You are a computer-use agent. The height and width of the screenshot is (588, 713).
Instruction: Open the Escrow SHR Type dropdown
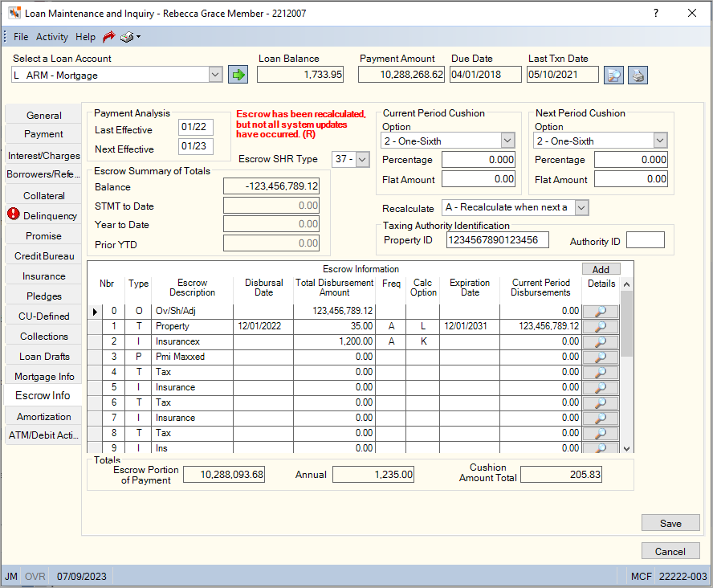362,160
